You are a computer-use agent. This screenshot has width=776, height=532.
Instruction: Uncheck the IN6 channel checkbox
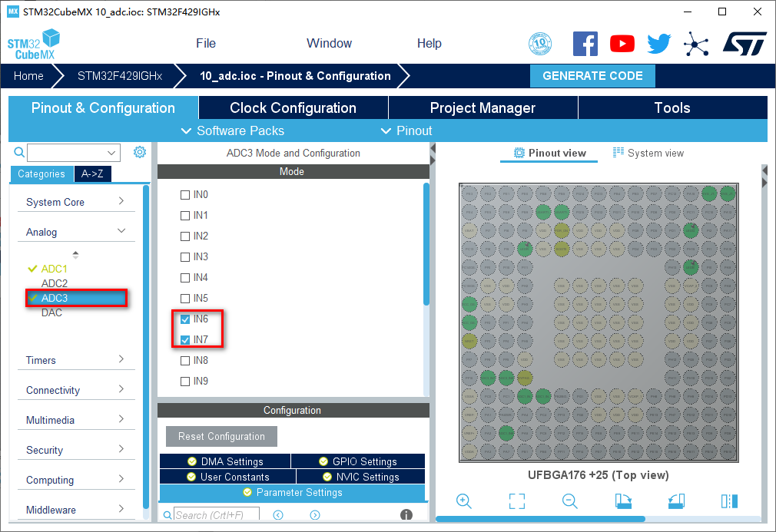point(185,319)
